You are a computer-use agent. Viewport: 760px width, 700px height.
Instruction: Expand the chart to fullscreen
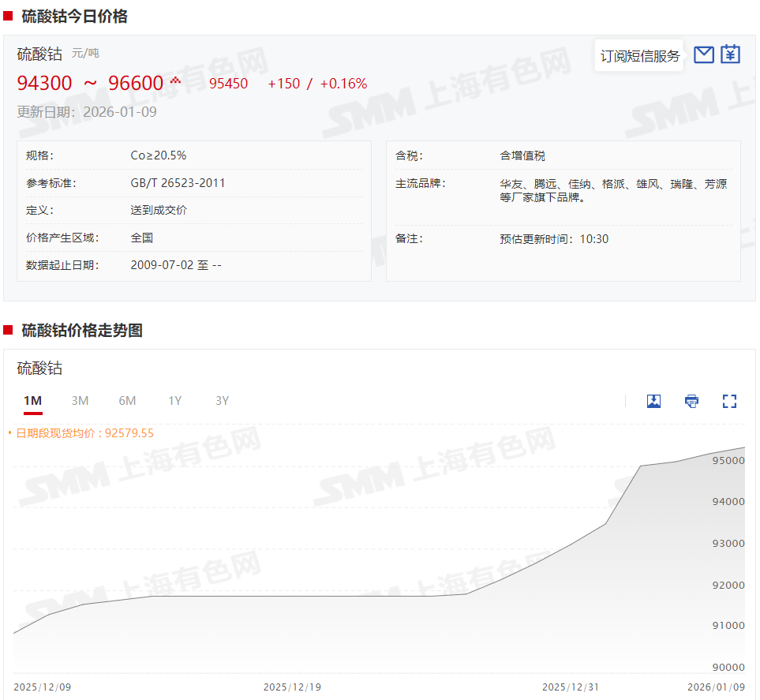point(729,401)
